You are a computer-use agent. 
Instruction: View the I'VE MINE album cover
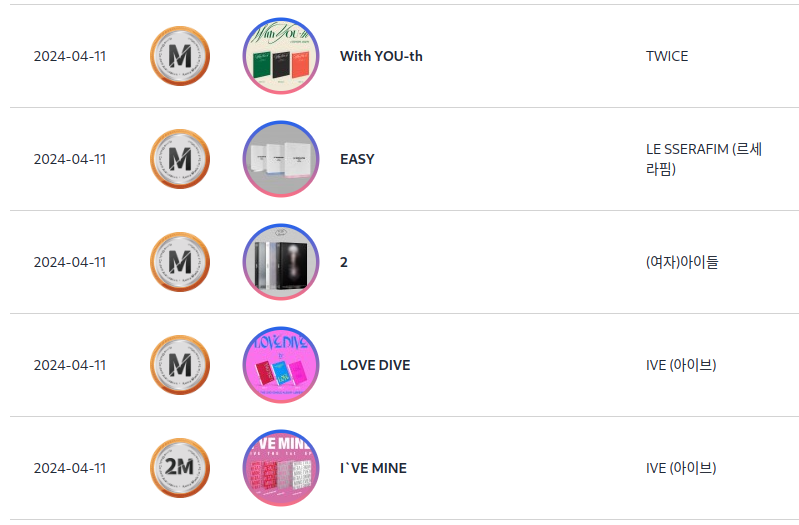(280, 468)
